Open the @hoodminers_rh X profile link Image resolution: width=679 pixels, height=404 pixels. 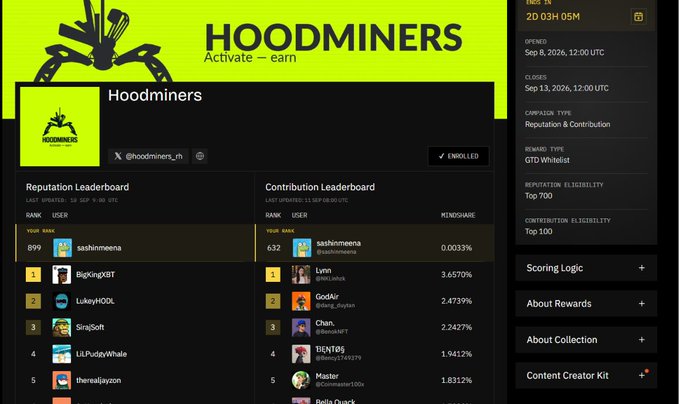click(149, 156)
